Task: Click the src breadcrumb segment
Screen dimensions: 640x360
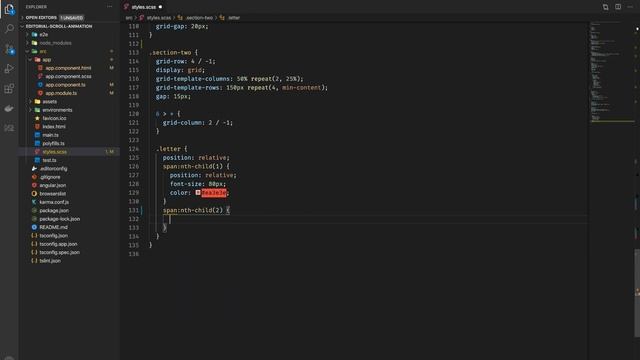Action: coord(129,18)
